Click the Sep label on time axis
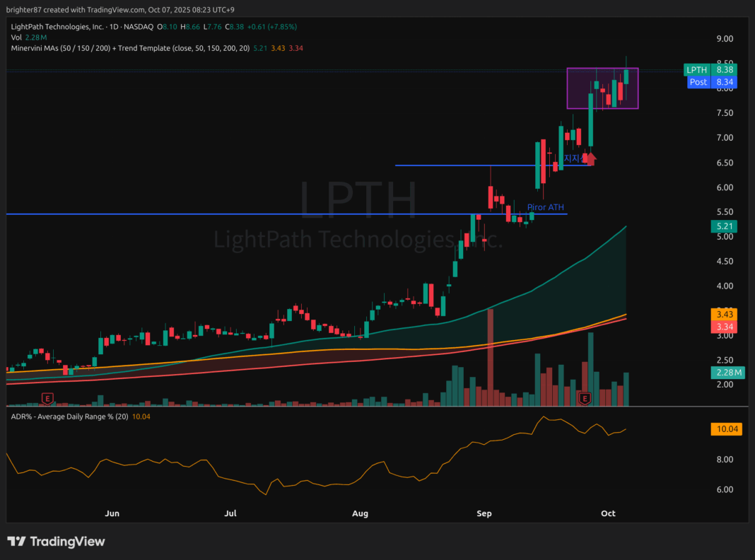Image resolution: width=755 pixels, height=560 pixels. coord(484,513)
